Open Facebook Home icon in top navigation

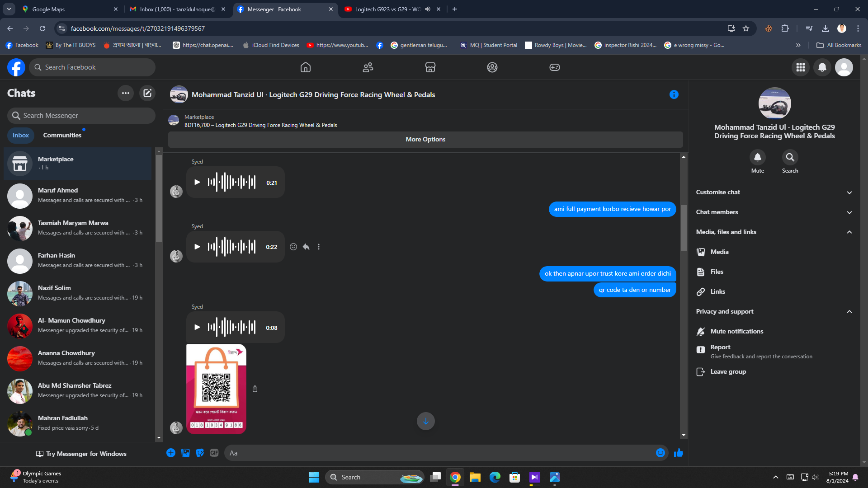tap(306, 67)
